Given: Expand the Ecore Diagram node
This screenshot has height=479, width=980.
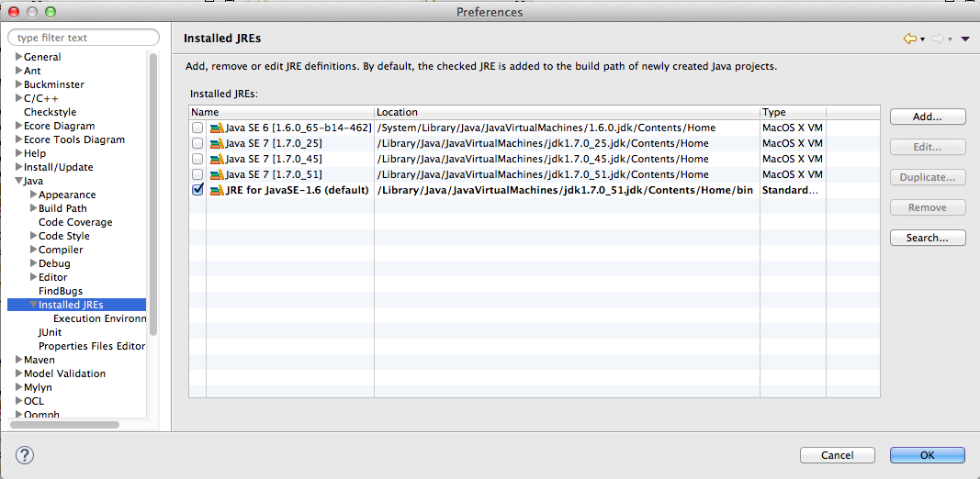Looking at the screenshot, I should click(18, 126).
